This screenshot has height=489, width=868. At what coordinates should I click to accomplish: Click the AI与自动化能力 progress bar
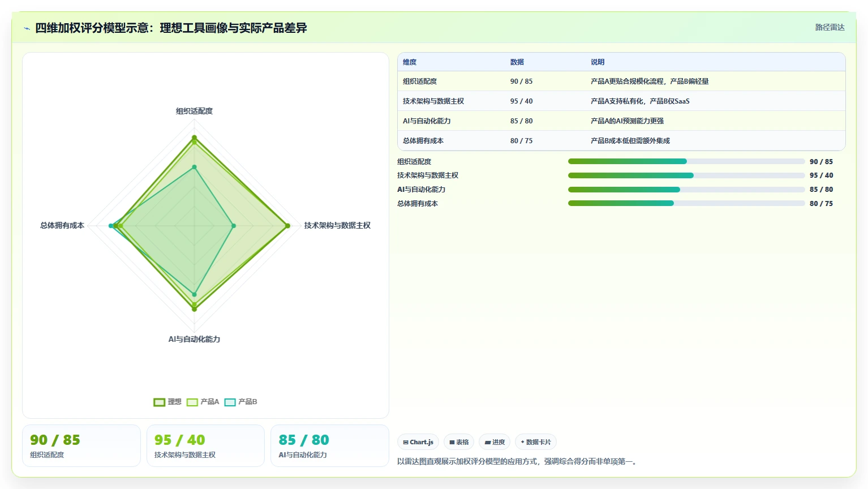pos(686,190)
